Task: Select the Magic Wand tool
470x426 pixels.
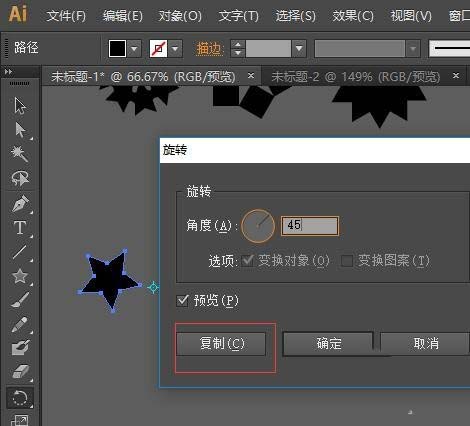Action: click(x=19, y=154)
